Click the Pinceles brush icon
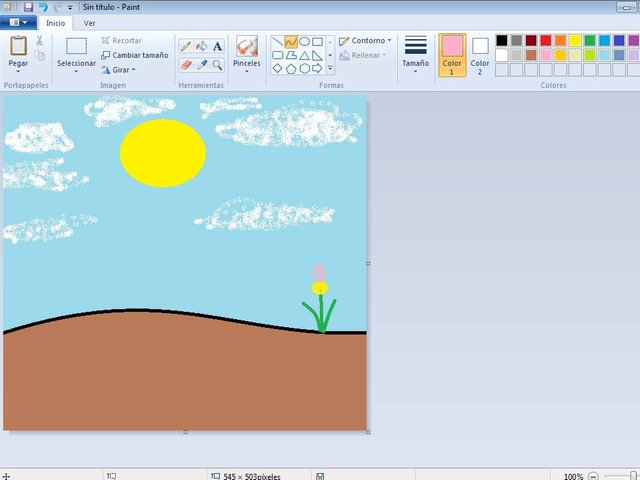640x480 pixels. (x=247, y=46)
